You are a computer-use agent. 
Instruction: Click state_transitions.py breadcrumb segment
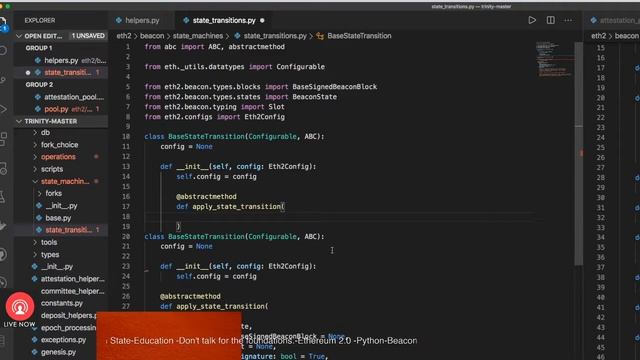275,36
